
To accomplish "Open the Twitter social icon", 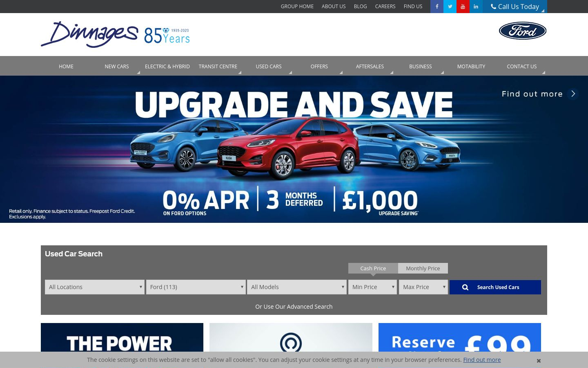I will click(x=450, y=7).
